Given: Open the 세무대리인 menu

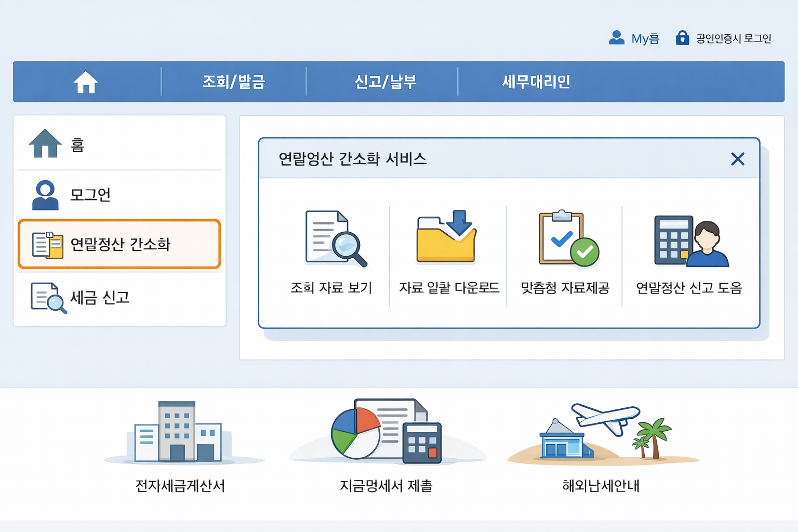Looking at the screenshot, I should (x=536, y=82).
